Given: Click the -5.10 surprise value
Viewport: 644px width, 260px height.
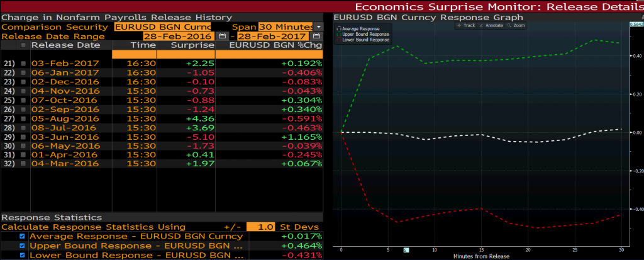Looking at the screenshot, I should (x=201, y=136).
